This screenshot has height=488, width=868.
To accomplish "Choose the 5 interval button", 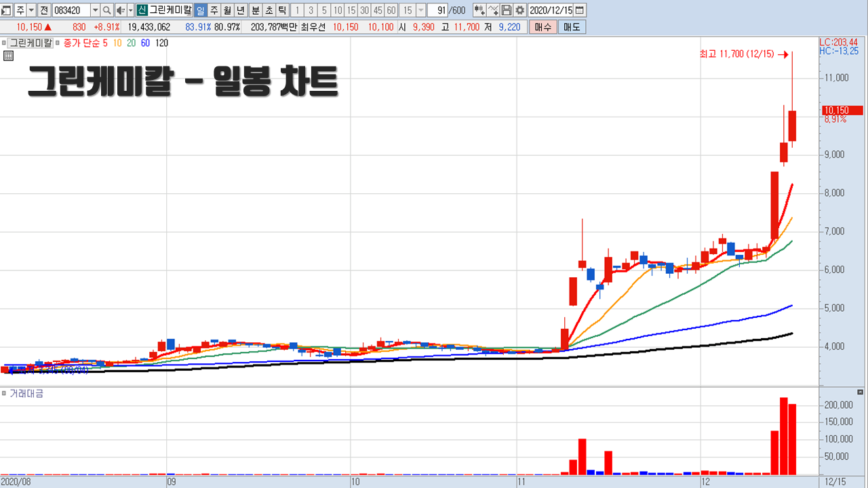I will [324, 10].
